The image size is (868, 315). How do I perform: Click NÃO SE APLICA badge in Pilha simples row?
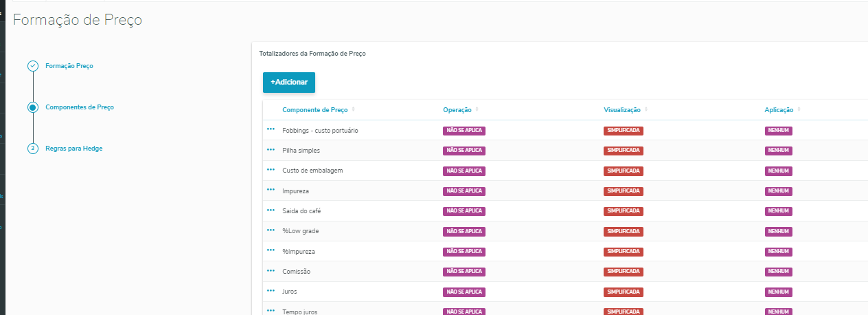pyautogui.click(x=464, y=151)
